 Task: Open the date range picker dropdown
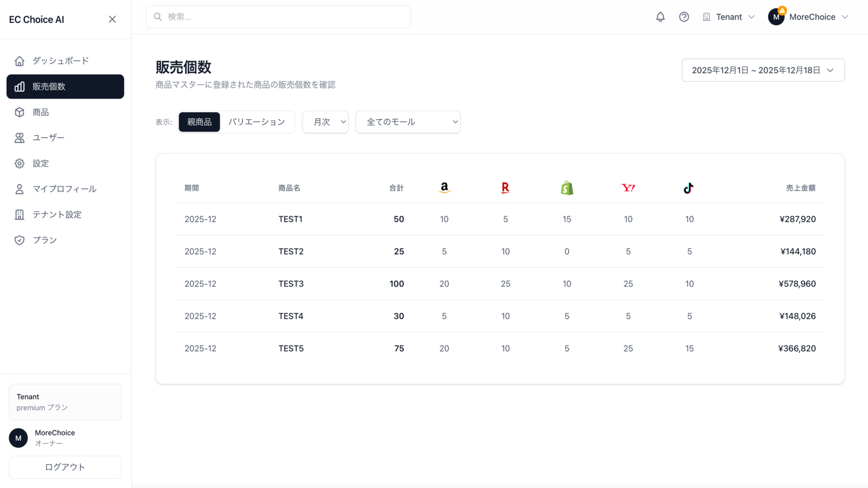point(763,70)
